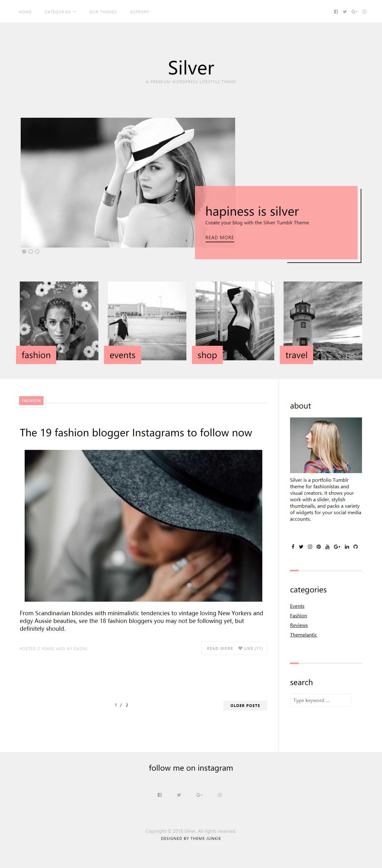382x868 pixels.
Task: Open the Facebook icon in the header
Action: (335, 12)
